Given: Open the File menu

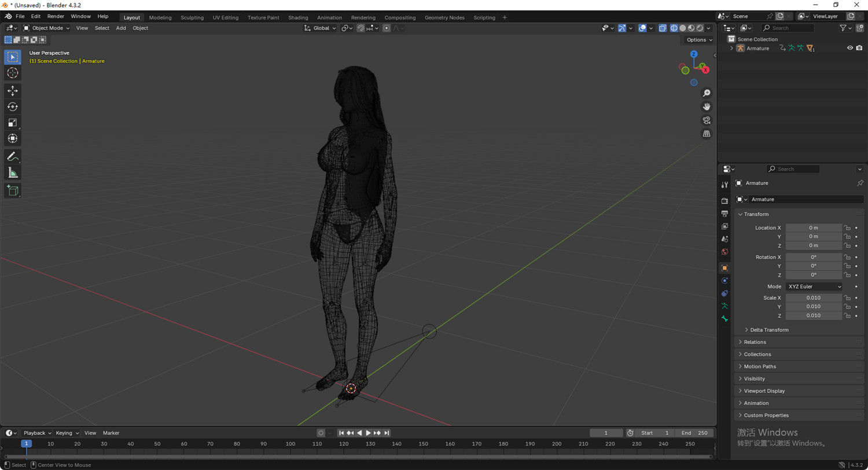Looking at the screenshot, I should click(x=20, y=17).
